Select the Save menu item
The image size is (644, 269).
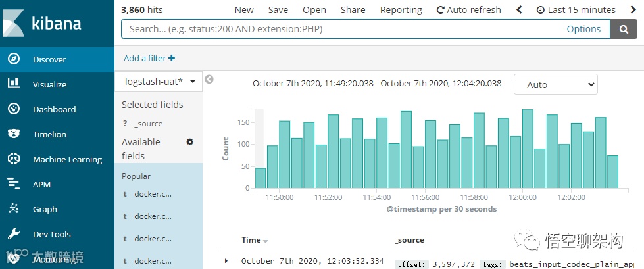point(278,10)
